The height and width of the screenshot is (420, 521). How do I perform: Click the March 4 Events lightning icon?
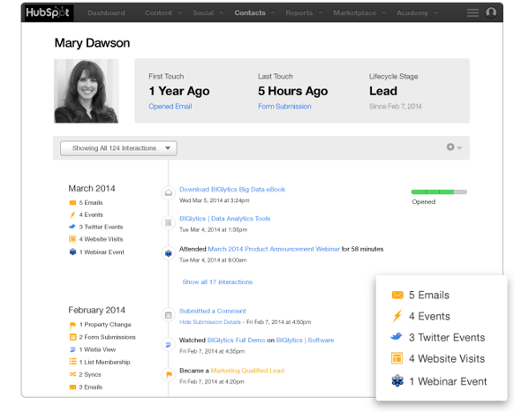point(72,214)
